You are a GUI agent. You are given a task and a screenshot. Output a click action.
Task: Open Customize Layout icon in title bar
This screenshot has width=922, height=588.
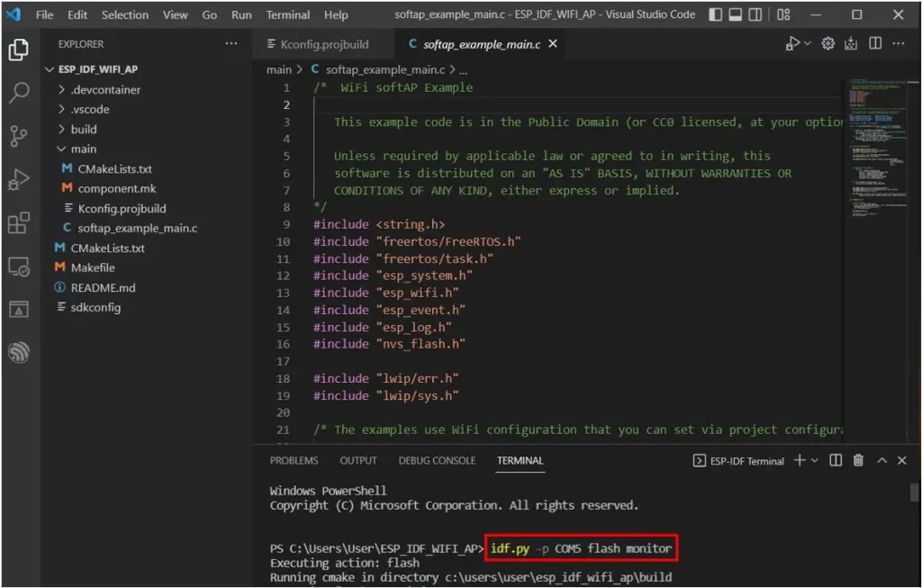click(783, 14)
